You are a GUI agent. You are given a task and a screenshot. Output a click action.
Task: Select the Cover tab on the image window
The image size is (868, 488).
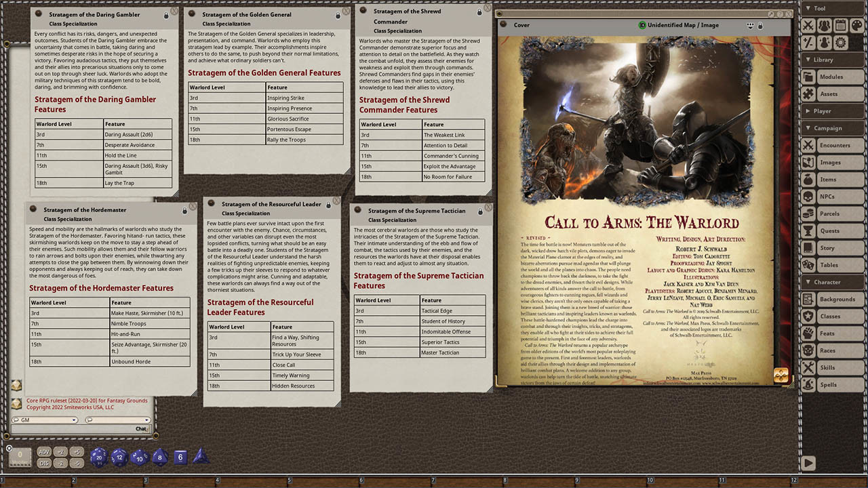522,25
